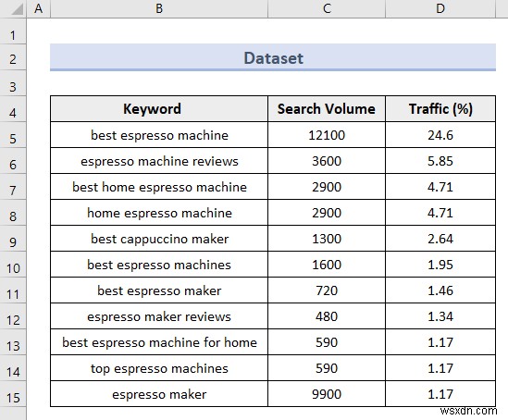Click traffic value 1.34
The image size is (508, 420).
pos(440,316)
